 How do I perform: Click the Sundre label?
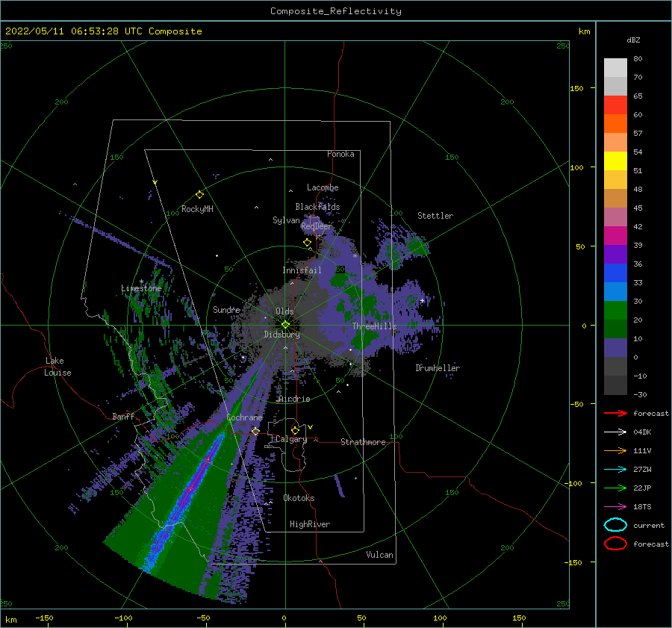tap(226, 309)
